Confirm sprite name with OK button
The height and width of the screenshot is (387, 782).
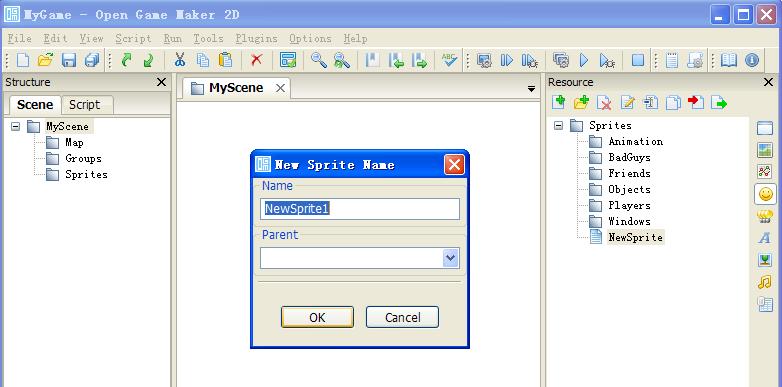317,317
